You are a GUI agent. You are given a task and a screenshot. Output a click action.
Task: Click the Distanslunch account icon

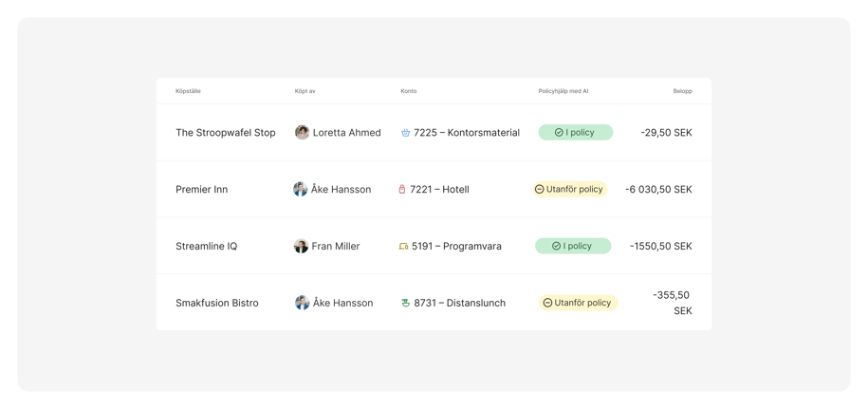point(405,303)
